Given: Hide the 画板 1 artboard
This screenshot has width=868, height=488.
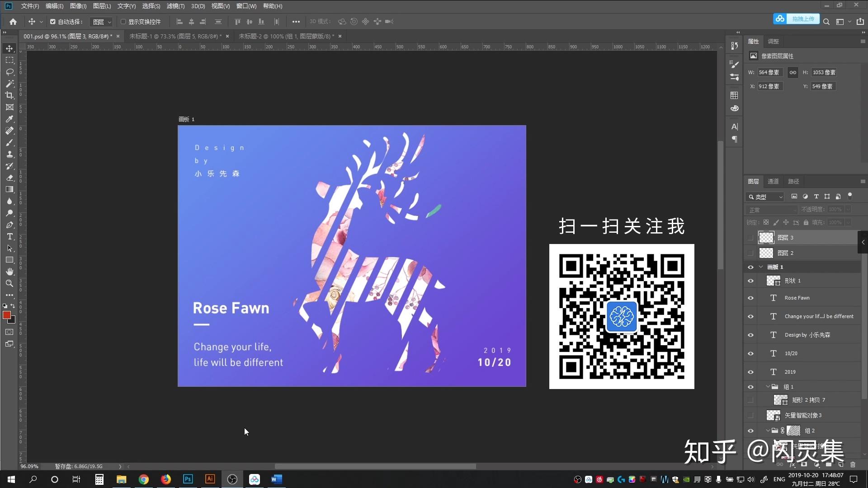Looking at the screenshot, I should click(750, 267).
